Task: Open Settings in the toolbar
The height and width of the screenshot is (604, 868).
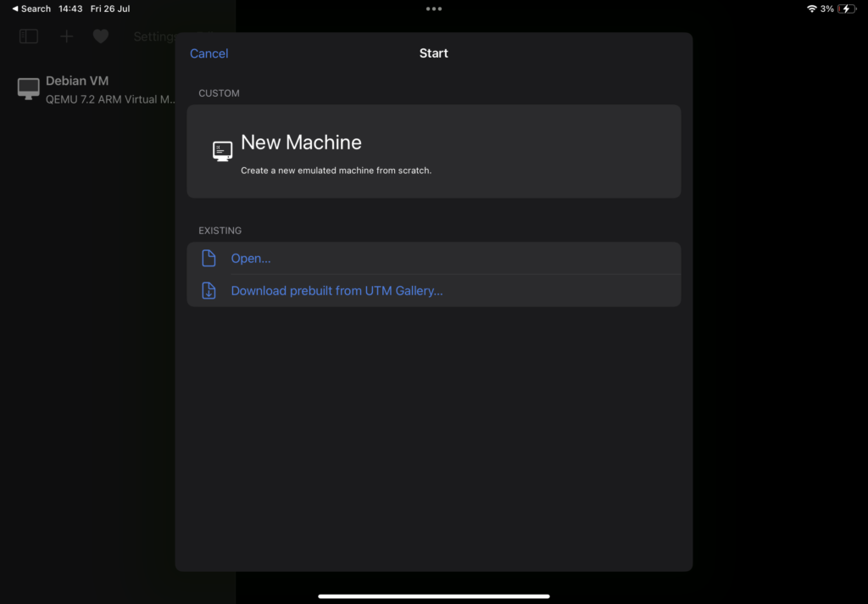Action: tap(153, 36)
